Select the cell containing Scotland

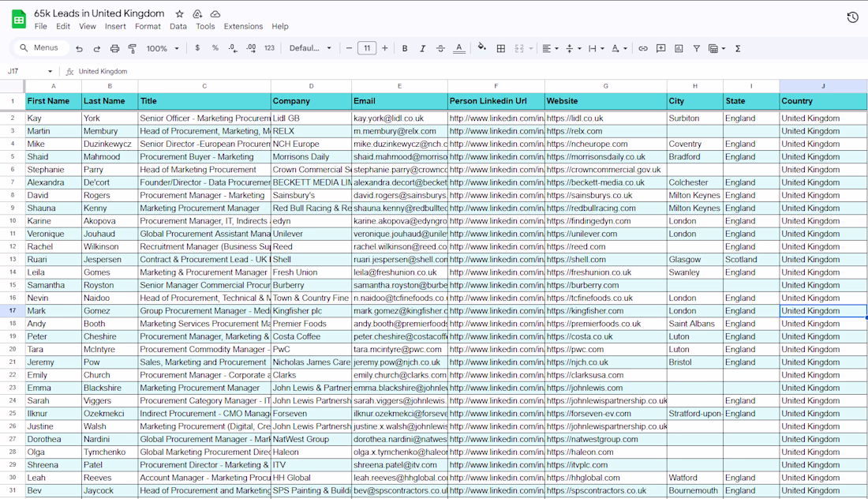[751, 260]
